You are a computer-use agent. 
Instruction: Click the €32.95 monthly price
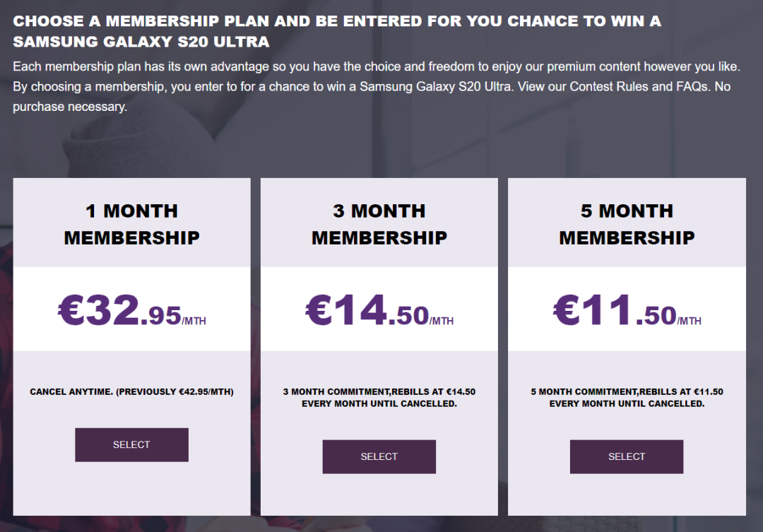(x=120, y=311)
